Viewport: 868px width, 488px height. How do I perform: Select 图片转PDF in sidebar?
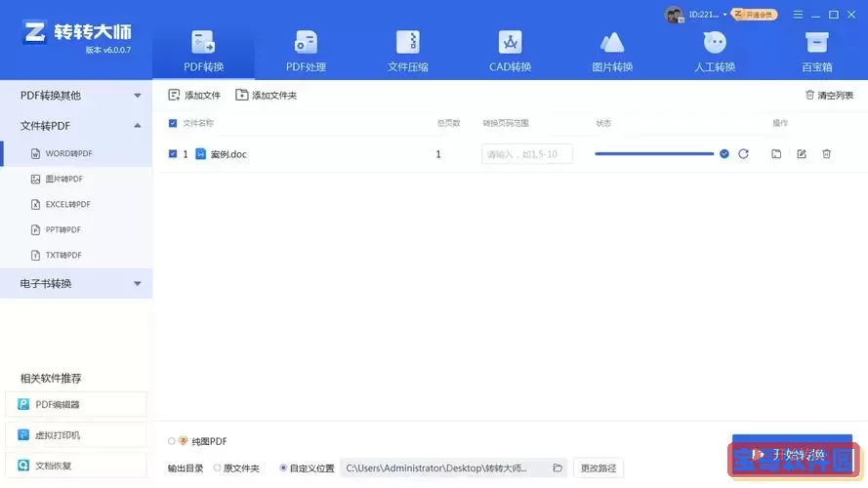pyautogui.click(x=76, y=179)
